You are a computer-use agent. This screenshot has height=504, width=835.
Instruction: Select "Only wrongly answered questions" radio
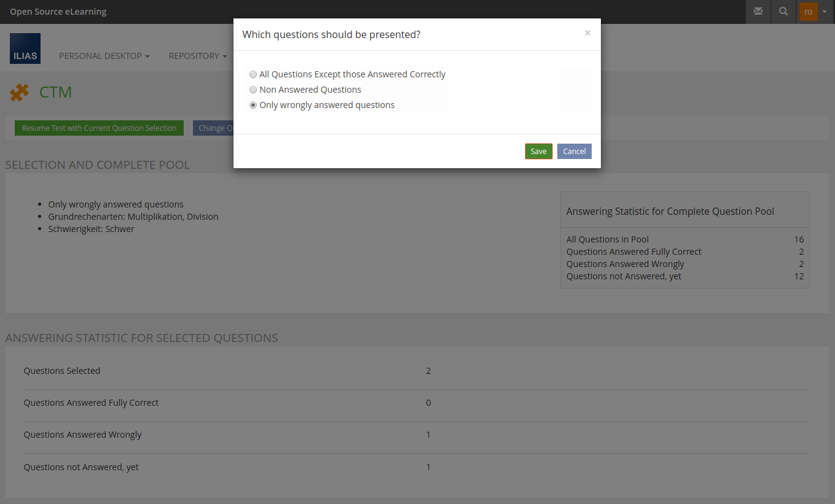(253, 105)
